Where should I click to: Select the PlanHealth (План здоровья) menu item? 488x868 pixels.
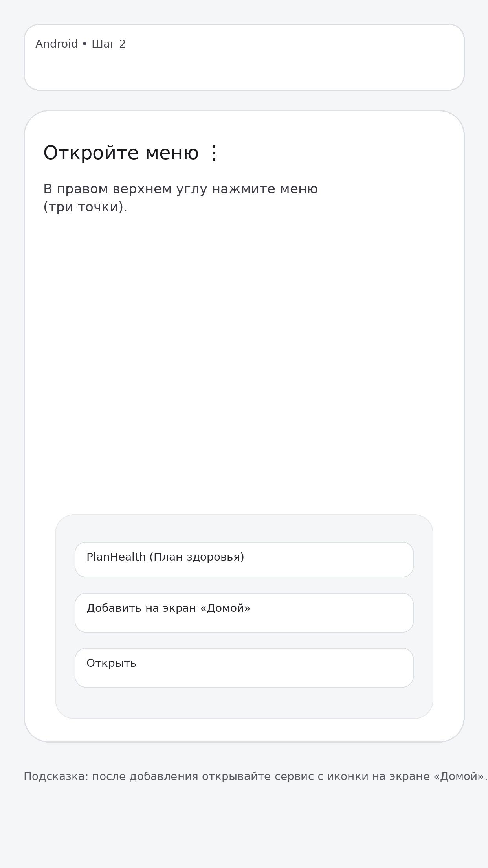tap(244, 559)
